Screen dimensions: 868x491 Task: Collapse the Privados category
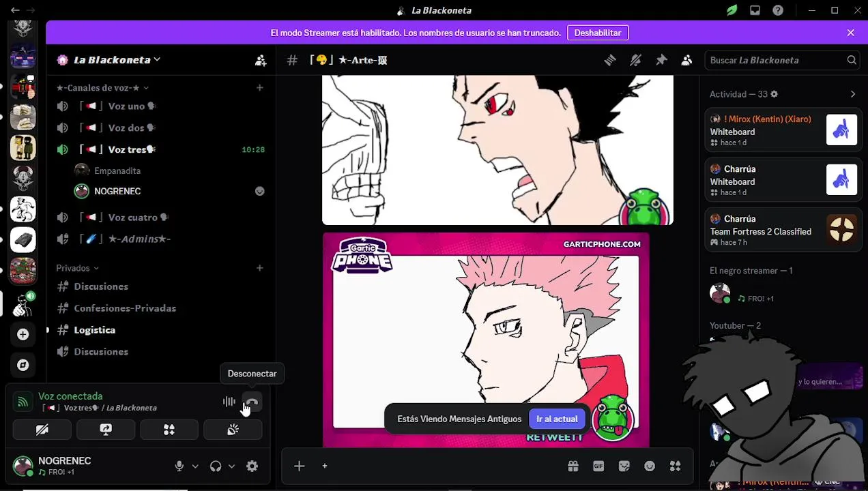coord(77,269)
